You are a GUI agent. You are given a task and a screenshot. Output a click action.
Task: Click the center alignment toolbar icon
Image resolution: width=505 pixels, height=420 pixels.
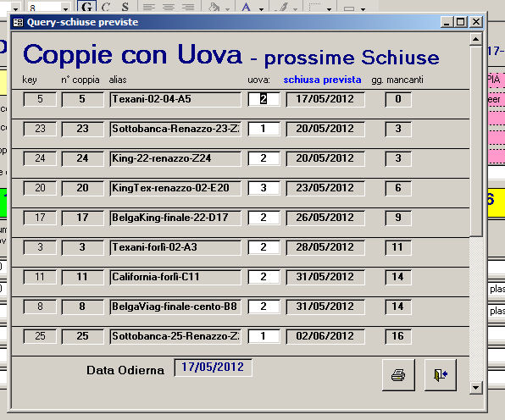[x=168, y=7]
